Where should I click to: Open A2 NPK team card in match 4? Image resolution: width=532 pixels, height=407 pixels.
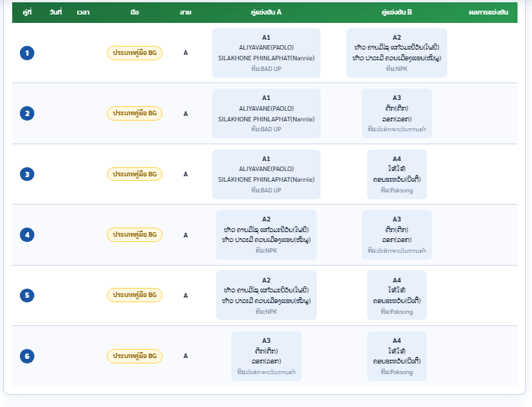pyautogui.click(x=266, y=234)
